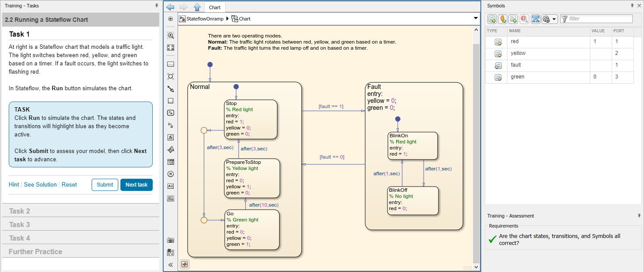Click the Submit button
644x272 pixels.
coord(104,184)
